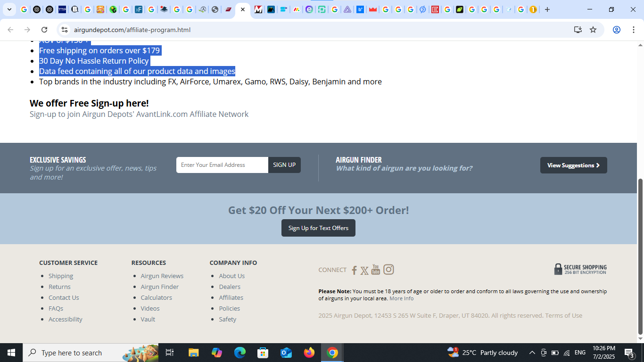
Task: Go forward to next page
Action: (x=27, y=30)
